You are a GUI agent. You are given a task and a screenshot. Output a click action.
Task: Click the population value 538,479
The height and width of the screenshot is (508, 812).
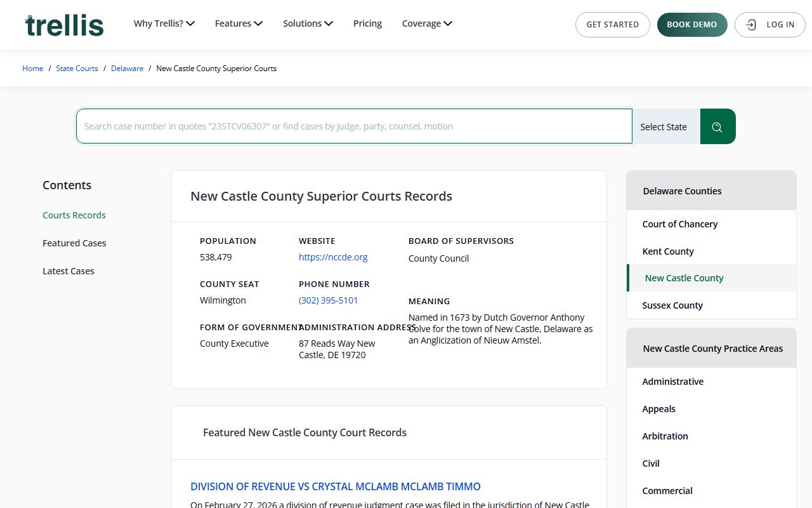216,257
